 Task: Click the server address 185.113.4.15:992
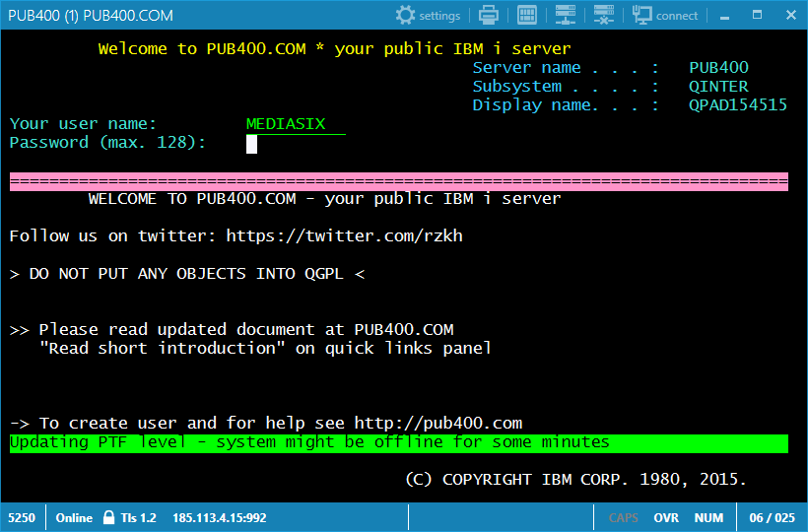220,517
